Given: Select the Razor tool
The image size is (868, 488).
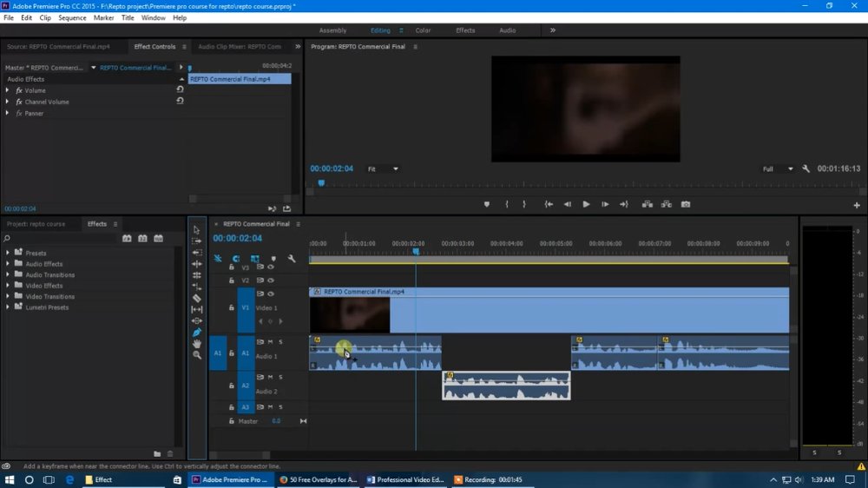Looking at the screenshot, I should pyautogui.click(x=196, y=298).
